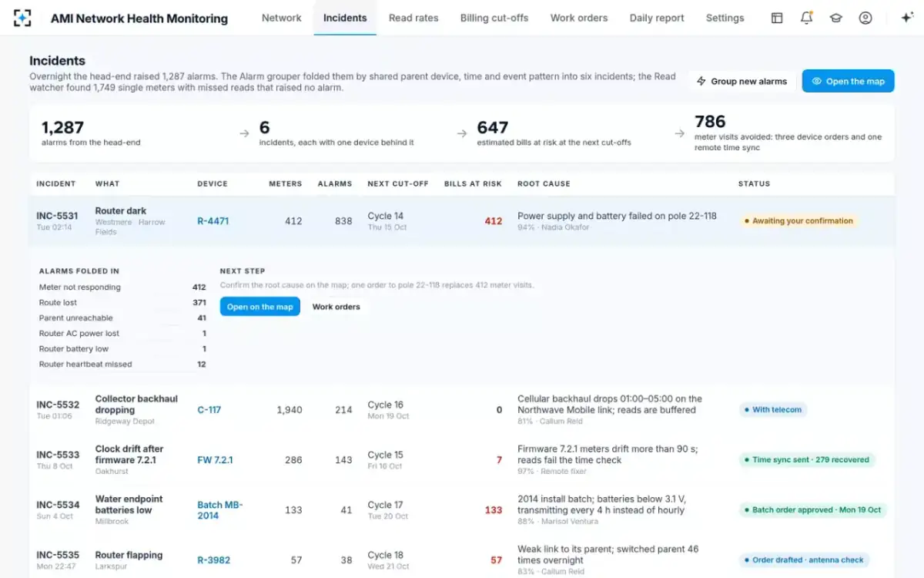Image resolution: width=924 pixels, height=578 pixels.
Task: Click the Cycle 16 cut-off cell
Action: tap(388, 410)
